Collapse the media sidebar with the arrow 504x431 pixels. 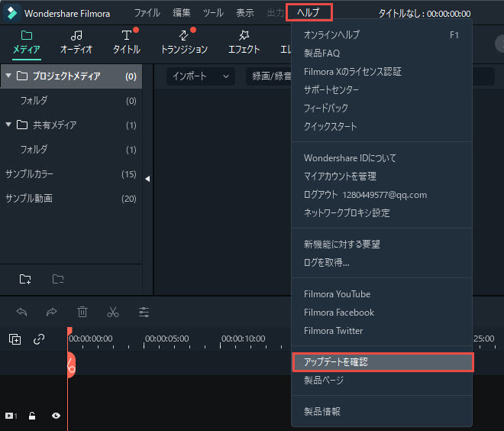pos(147,179)
